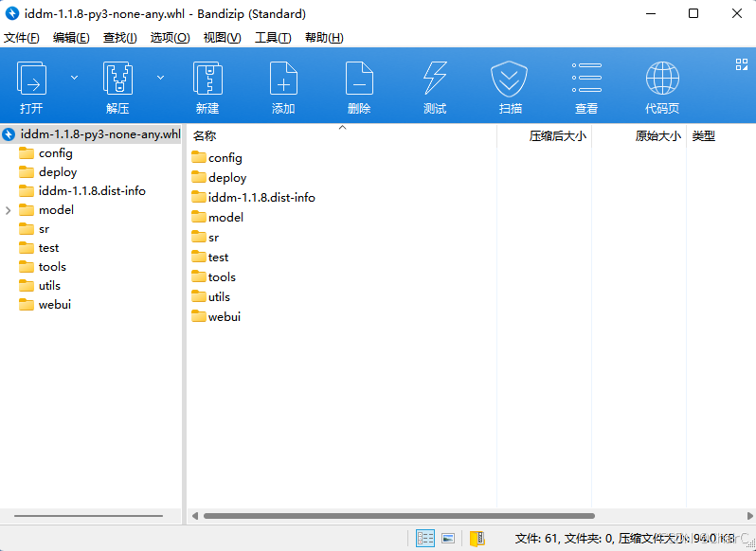Select the root iddm-1.1.8-py3-none-any.whl tree node
756x551 pixels.
pyautogui.click(x=92, y=133)
